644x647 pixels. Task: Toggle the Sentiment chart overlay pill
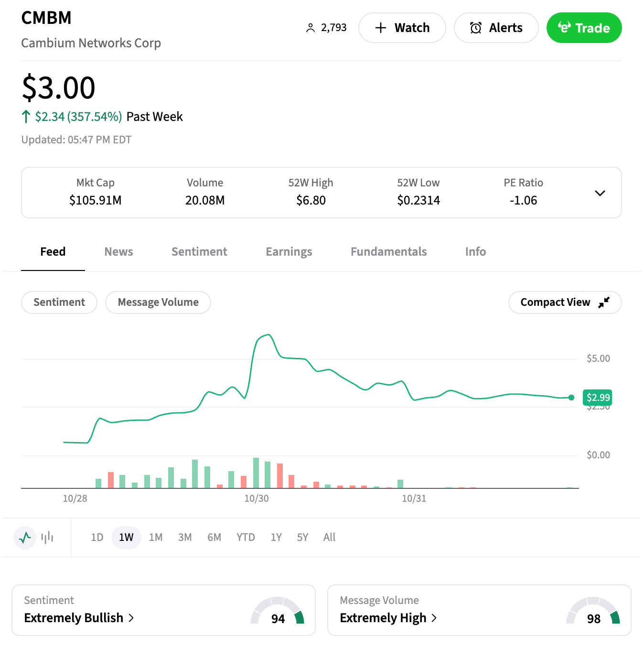click(x=59, y=302)
